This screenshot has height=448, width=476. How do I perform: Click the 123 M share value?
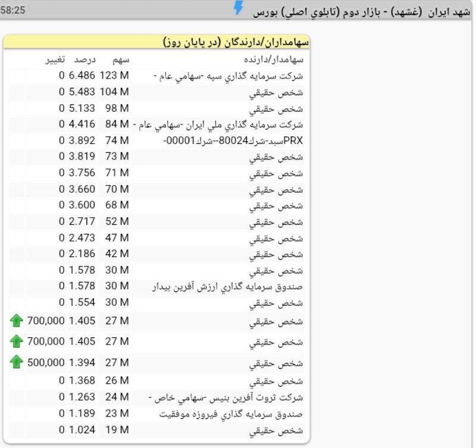coord(114,76)
